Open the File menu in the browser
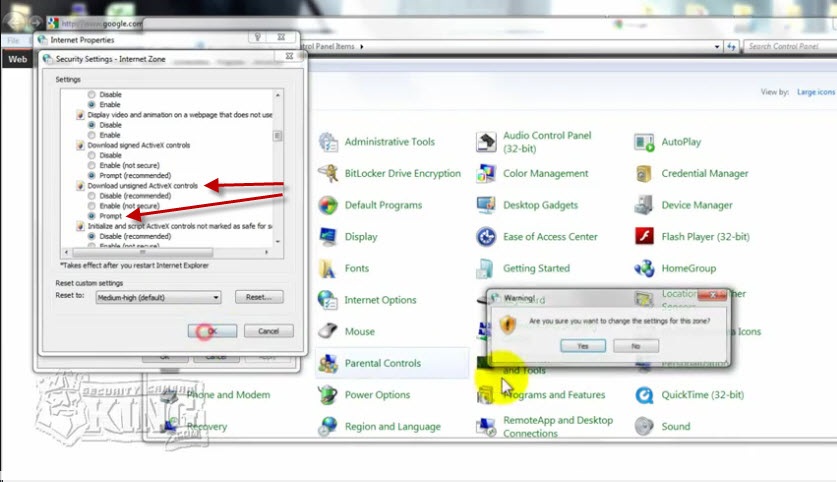 point(13,41)
